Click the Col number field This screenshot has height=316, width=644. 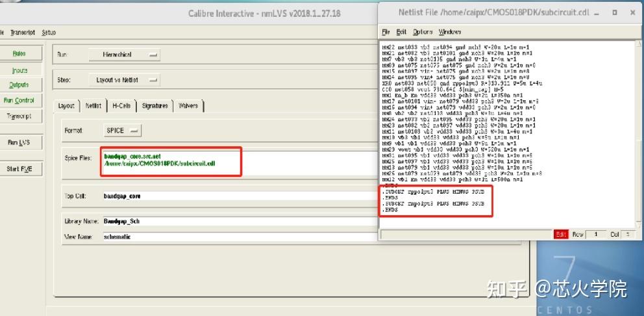(626, 235)
